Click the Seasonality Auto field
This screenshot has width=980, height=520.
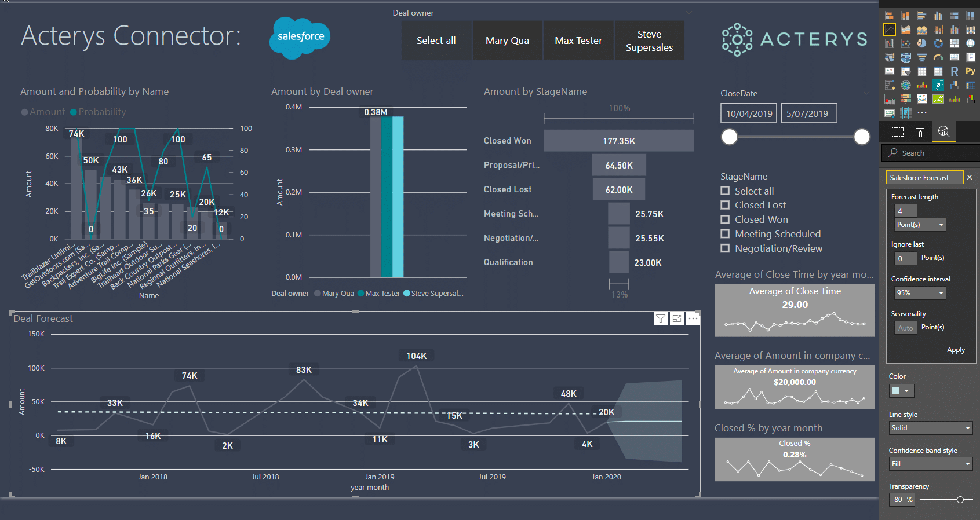tap(906, 328)
